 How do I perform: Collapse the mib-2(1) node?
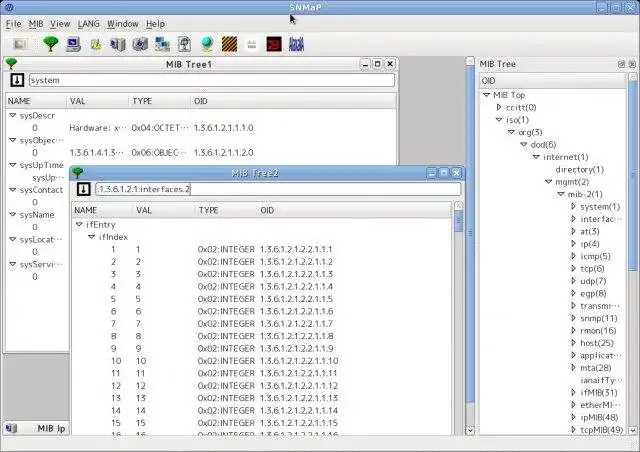pyautogui.click(x=561, y=194)
